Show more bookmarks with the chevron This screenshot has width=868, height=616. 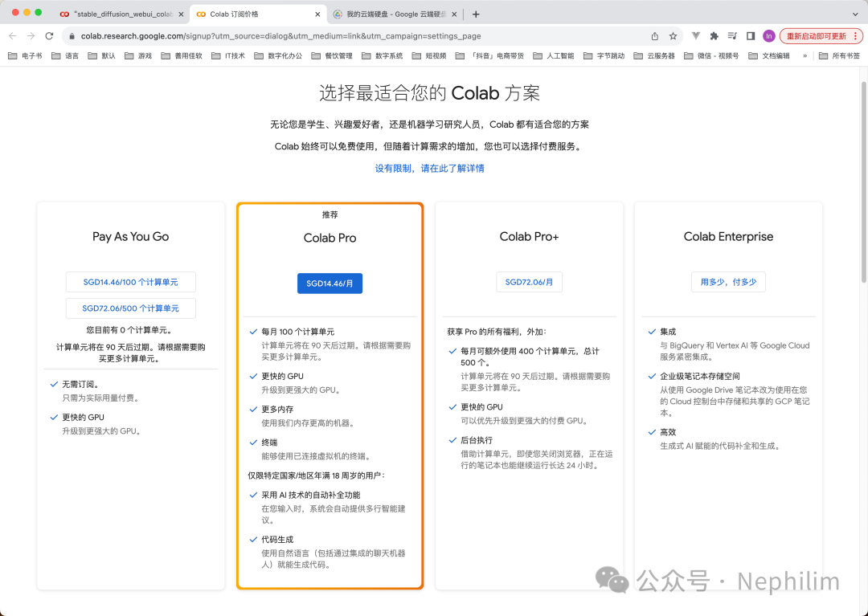805,56
